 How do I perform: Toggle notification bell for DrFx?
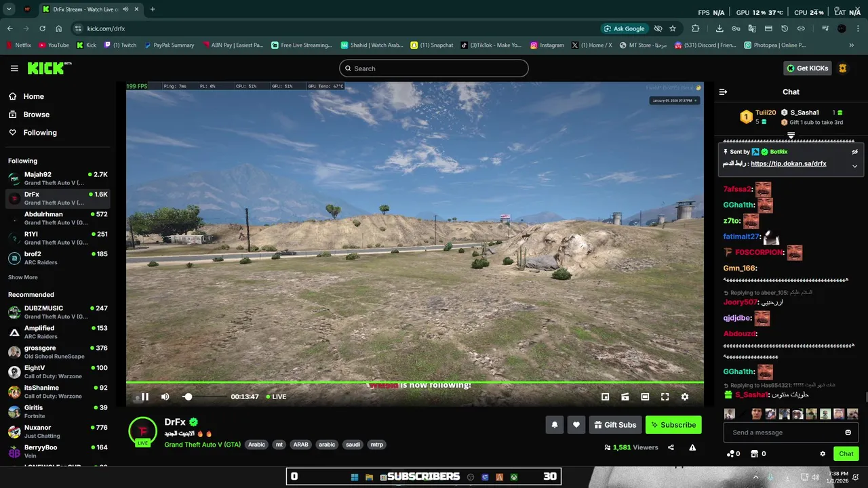point(554,425)
